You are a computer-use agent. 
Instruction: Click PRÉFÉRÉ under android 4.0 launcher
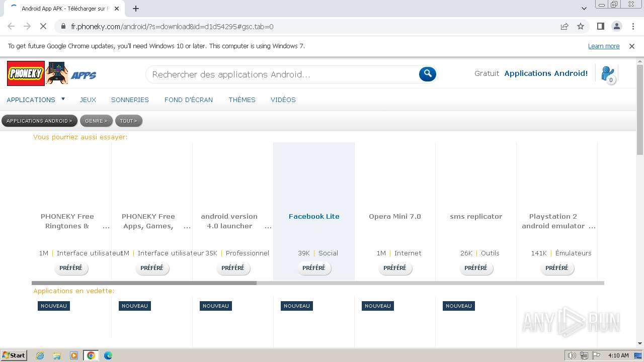(x=233, y=268)
